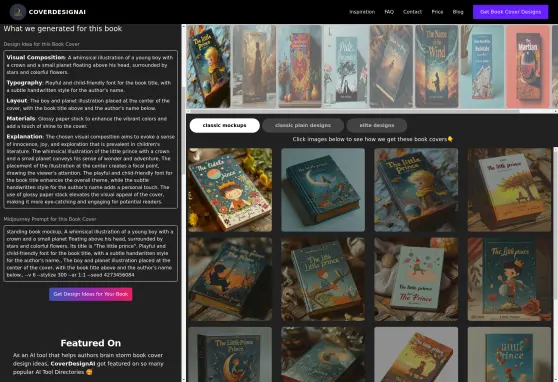Image resolution: width=558 pixels, height=382 pixels.
Task: Switch to elite designs tab
Action: 377,125
